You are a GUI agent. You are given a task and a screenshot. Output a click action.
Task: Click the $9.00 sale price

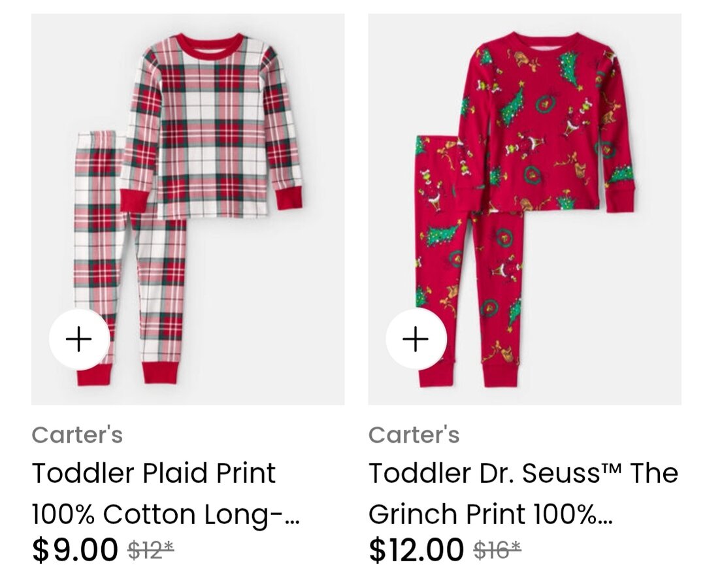(x=74, y=550)
